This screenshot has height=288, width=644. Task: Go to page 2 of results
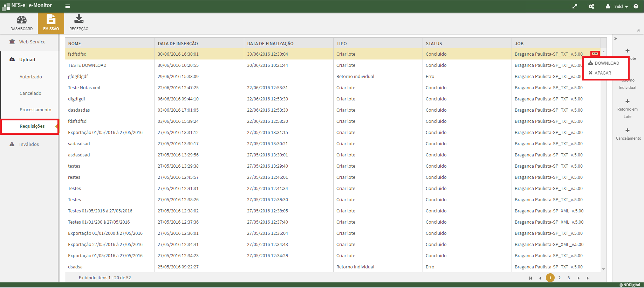pyautogui.click(x=560, y=278)
